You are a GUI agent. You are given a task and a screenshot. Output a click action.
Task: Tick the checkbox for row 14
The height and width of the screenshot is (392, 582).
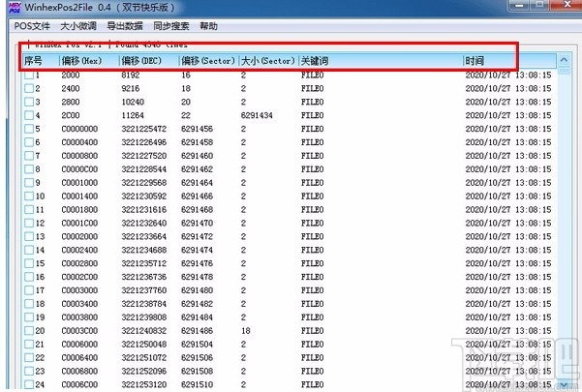[x=29, y=250]
